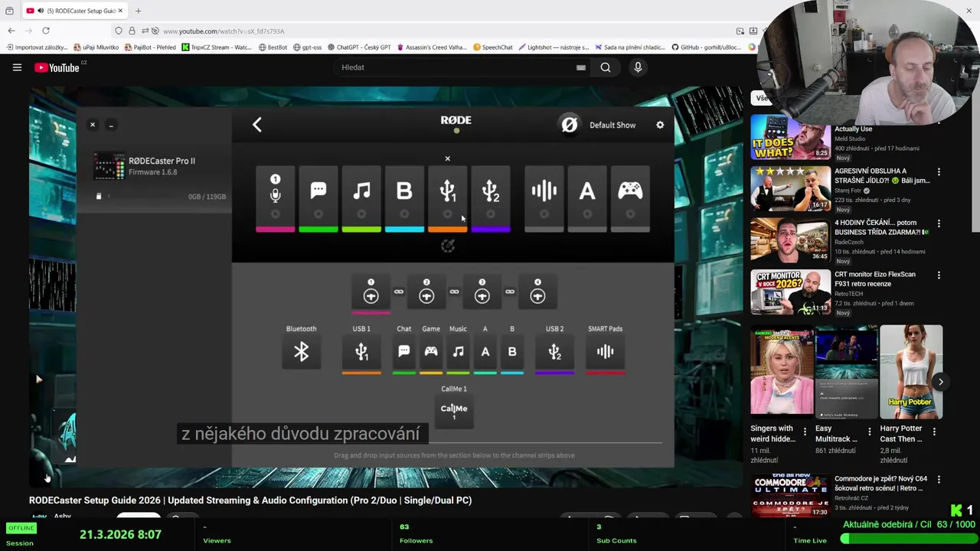Pick the A source in the lower row
The width and height of the screenshot is (980, 551).
tap(485, 353)
